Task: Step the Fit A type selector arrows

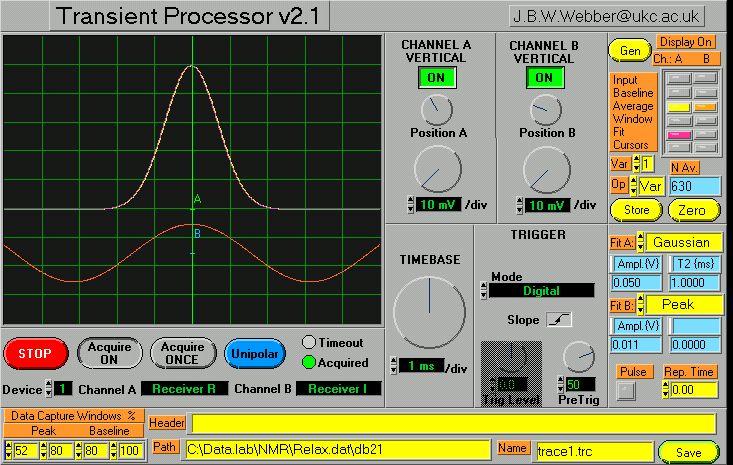Action: [640, 242]
